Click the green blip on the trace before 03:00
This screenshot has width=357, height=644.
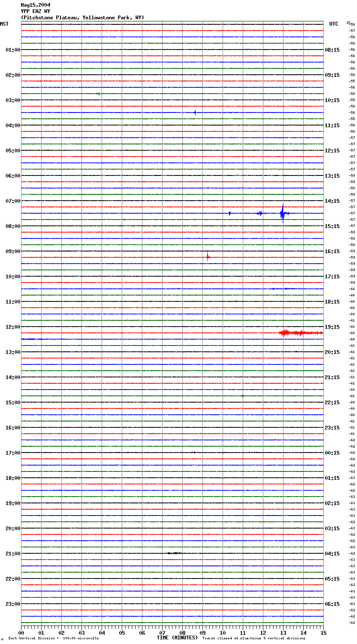coord(98,94)
